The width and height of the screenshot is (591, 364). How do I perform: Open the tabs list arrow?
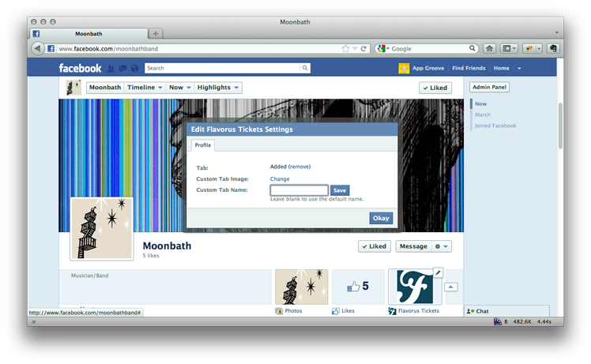coord(556,33)
